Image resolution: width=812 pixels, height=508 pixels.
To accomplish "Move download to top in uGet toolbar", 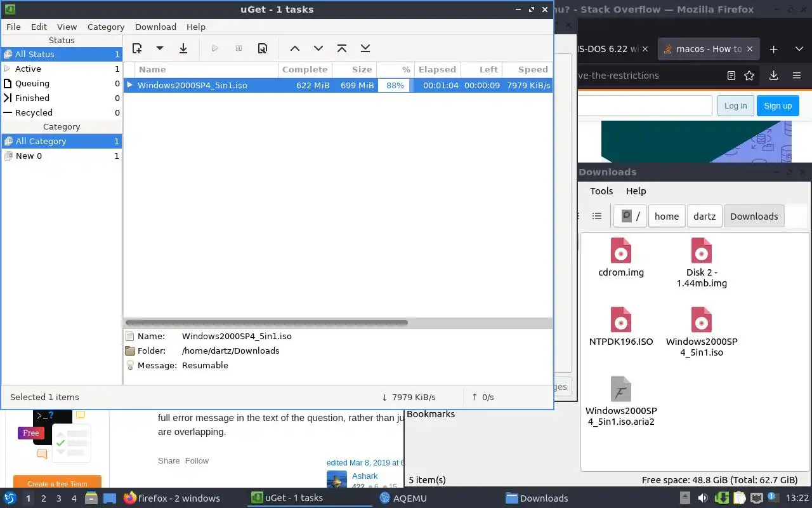I will point(342,48).
